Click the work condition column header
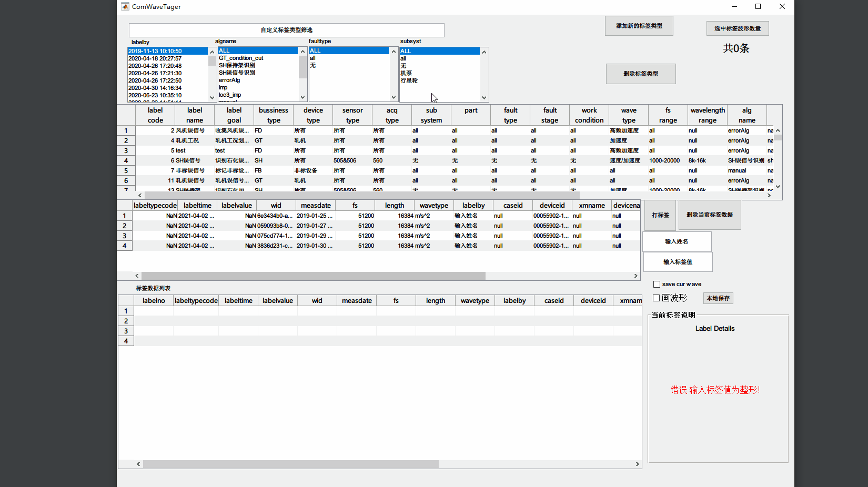 (x=589, y=115)
